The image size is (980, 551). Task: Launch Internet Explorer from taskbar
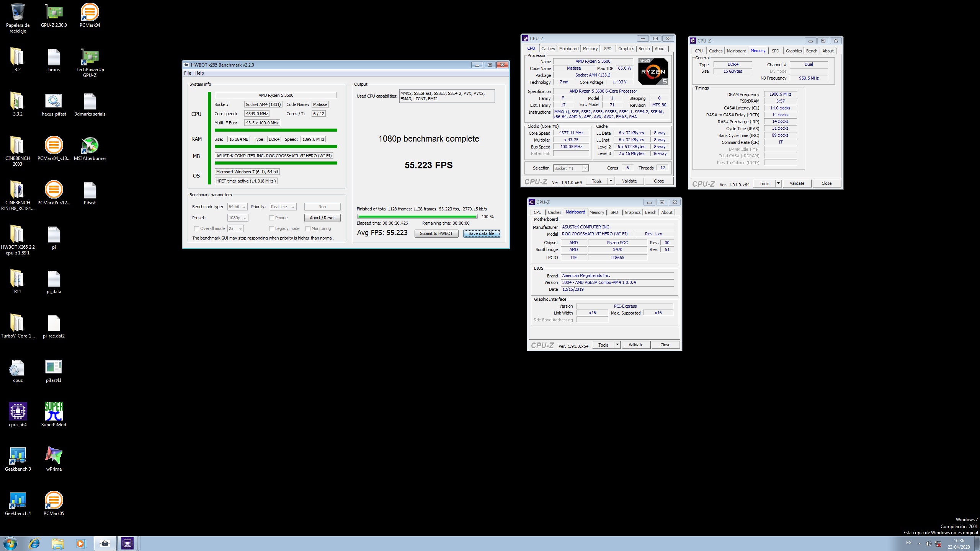[x=34, y=543]
